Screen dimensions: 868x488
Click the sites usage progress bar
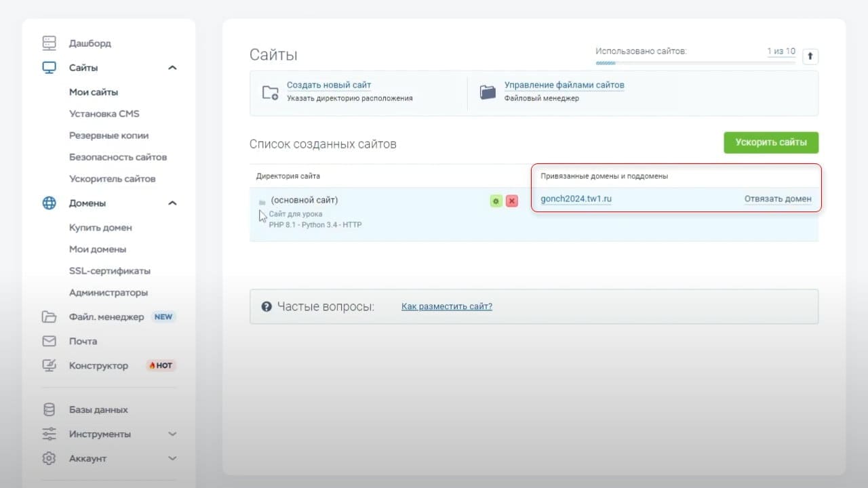(x=695, y=63)
